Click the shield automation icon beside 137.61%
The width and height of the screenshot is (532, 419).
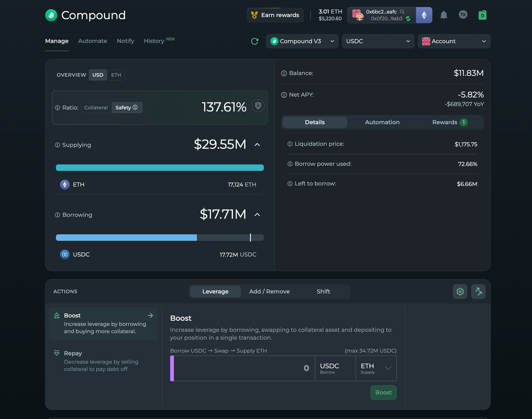coord(258,106)
